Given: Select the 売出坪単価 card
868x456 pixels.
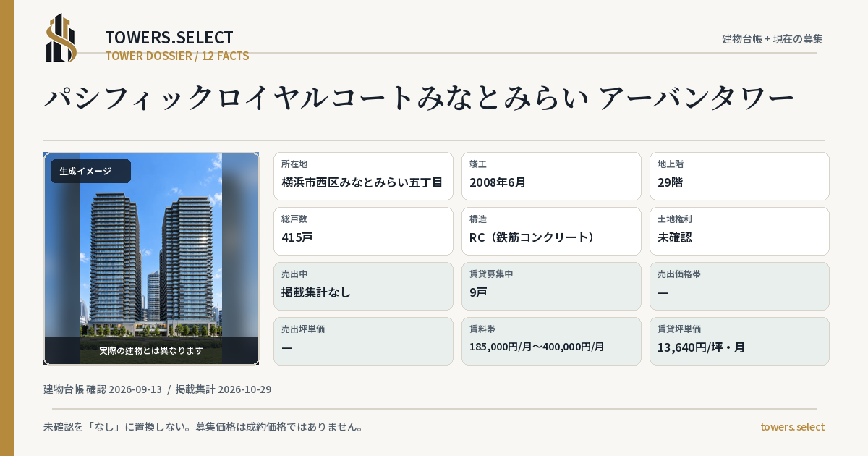Looking at the screenshot, I should pos(363,341).
